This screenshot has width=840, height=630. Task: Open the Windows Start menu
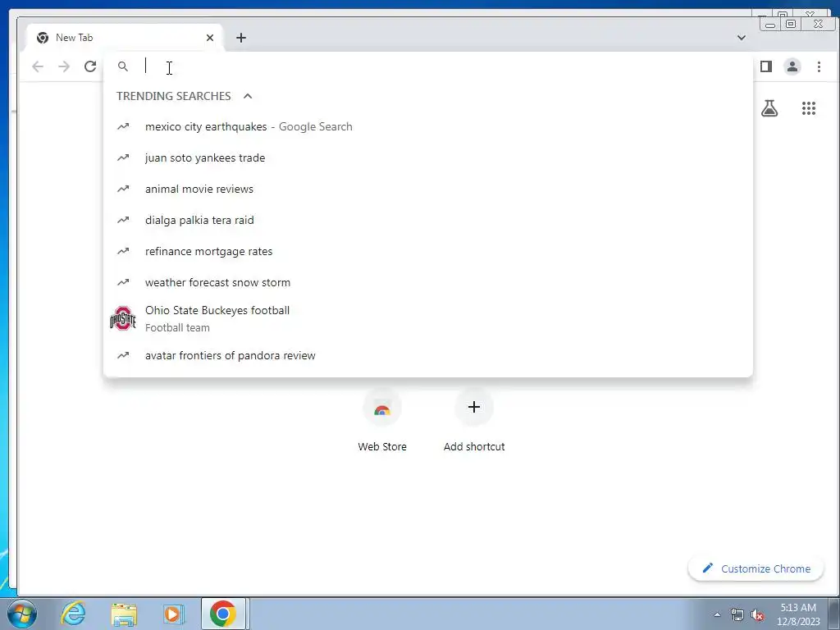click(x=22, y=614)
